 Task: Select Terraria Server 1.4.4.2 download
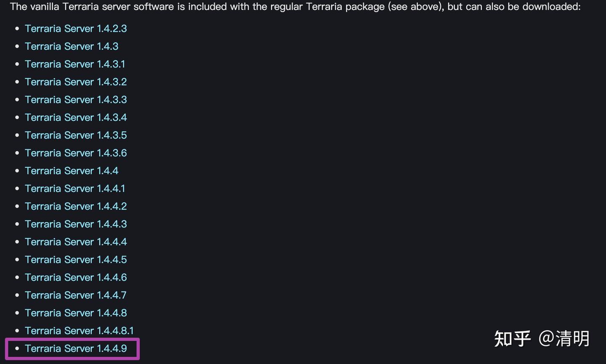(x=76, y=206)
